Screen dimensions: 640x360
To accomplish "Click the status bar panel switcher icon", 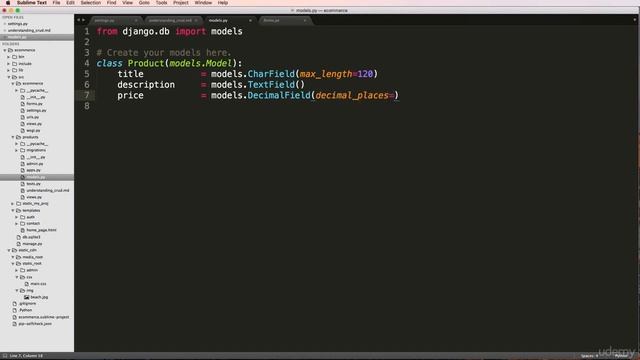I will pos(4,356).
